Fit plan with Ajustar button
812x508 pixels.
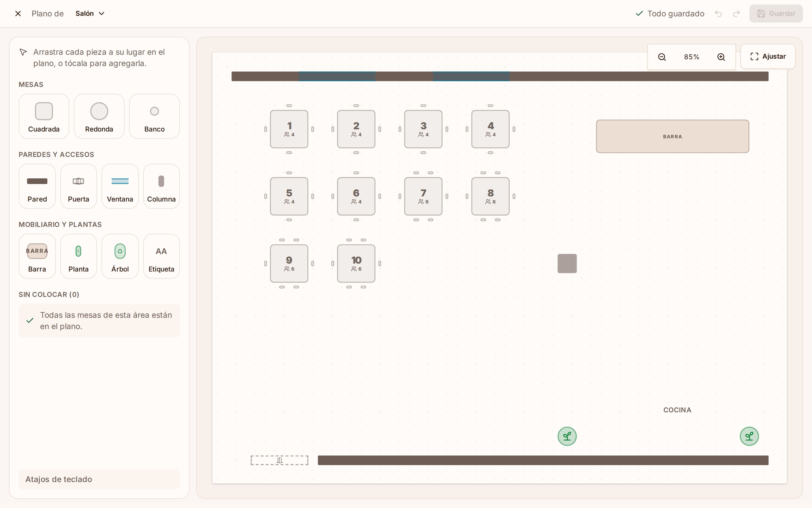768,56
